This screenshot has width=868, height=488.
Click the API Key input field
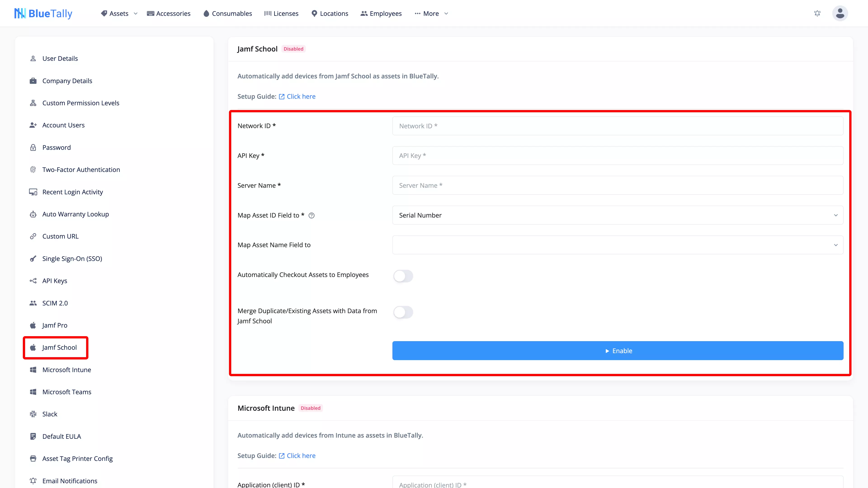[x=618, y=156]
